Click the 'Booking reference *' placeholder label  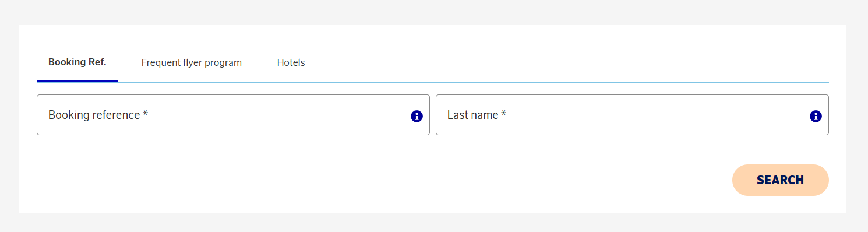98,115
